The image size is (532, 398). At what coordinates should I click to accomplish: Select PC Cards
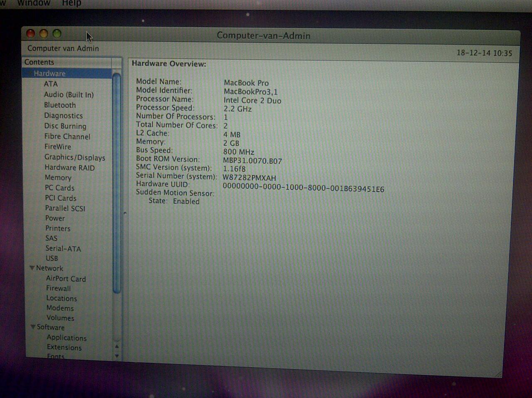click(60, 188)
